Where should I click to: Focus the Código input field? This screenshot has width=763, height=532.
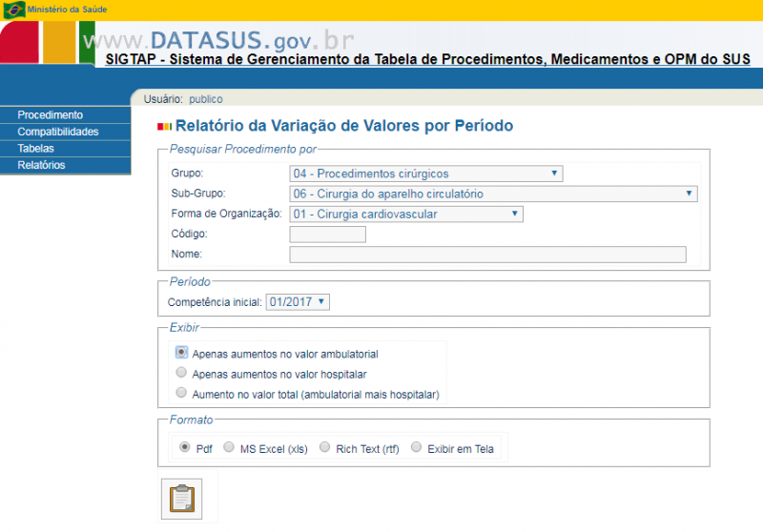coord(327,235)
